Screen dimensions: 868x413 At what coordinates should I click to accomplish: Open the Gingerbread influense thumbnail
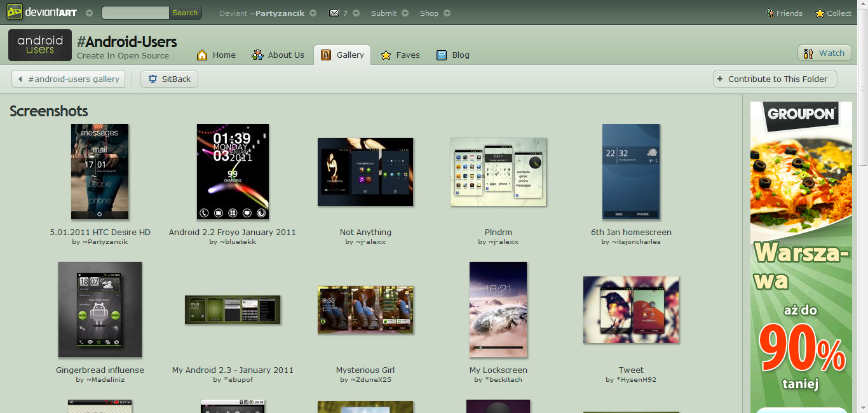coord(100,309)
